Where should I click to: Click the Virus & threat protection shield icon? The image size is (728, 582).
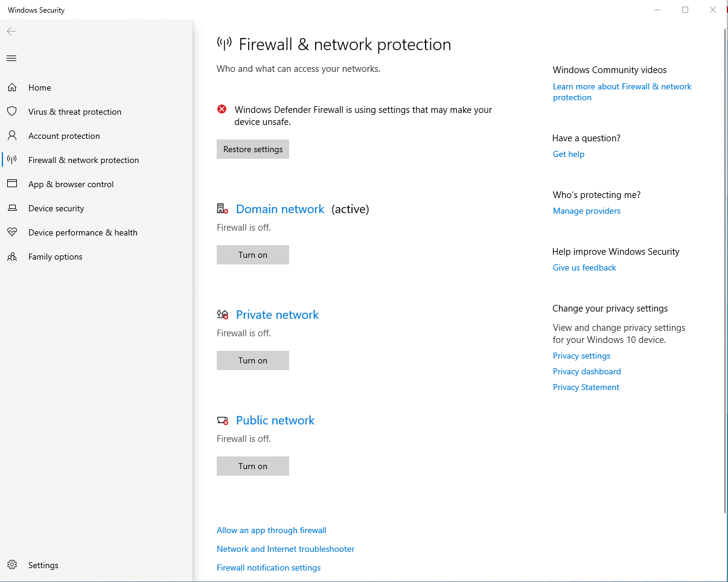tap(11, 112)
